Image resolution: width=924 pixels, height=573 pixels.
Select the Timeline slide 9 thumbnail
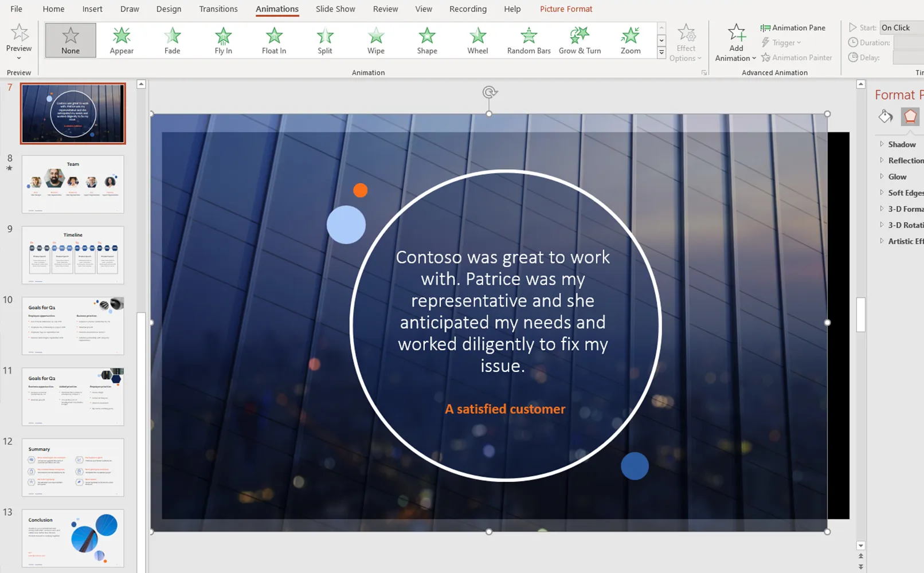(x=73, y=255)
